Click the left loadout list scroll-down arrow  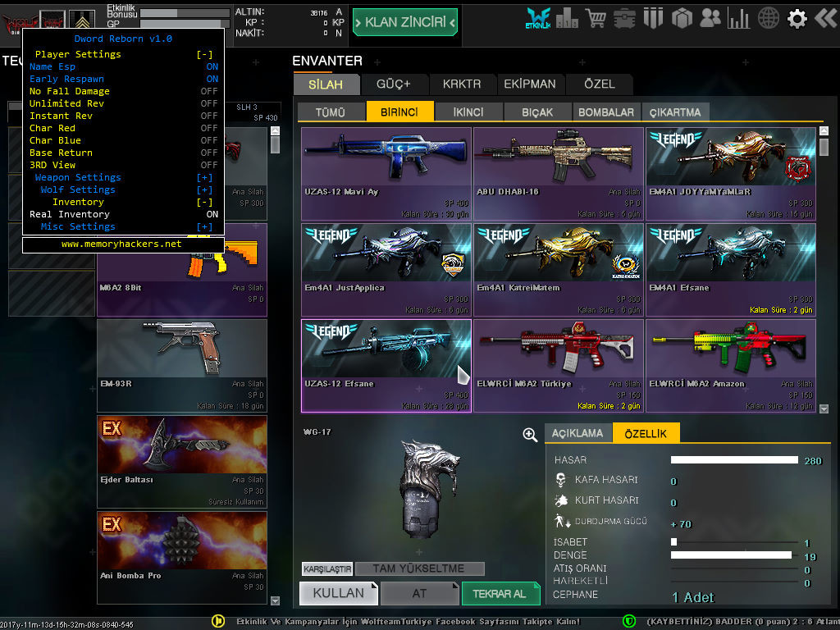[x=275, y=600]
